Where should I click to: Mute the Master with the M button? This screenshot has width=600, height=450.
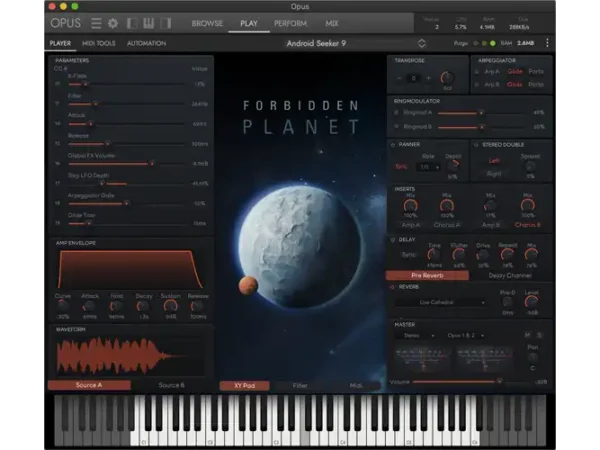point(527,335)
